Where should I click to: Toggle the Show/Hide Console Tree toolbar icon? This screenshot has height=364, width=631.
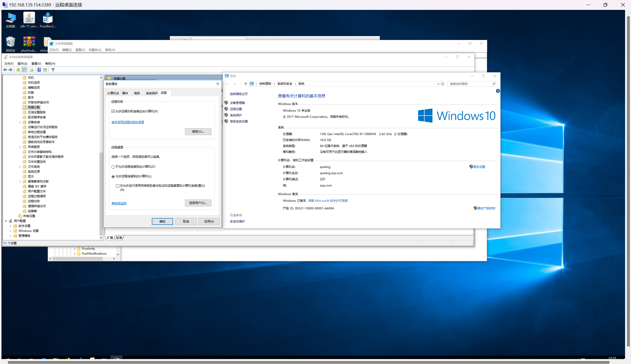pos(24,70)
